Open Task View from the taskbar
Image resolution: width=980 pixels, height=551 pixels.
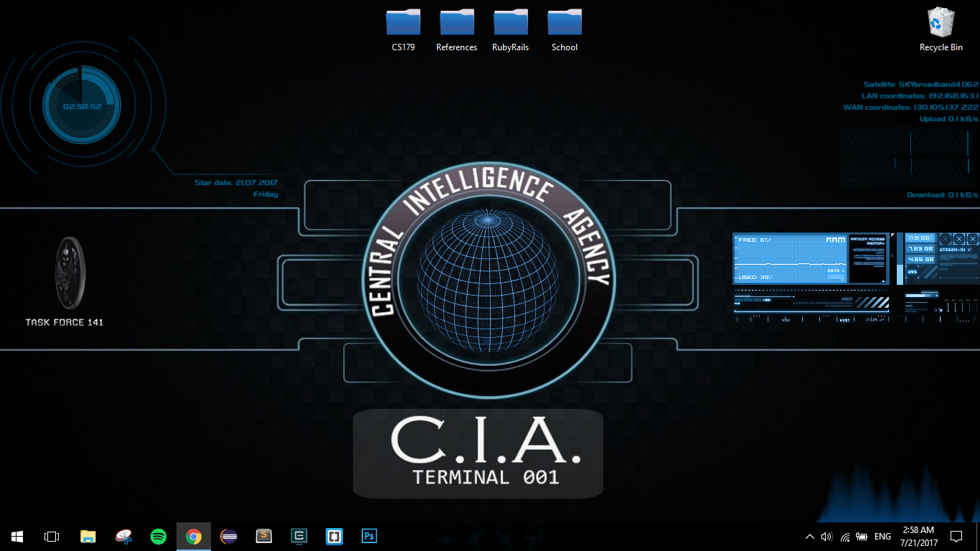52,536
